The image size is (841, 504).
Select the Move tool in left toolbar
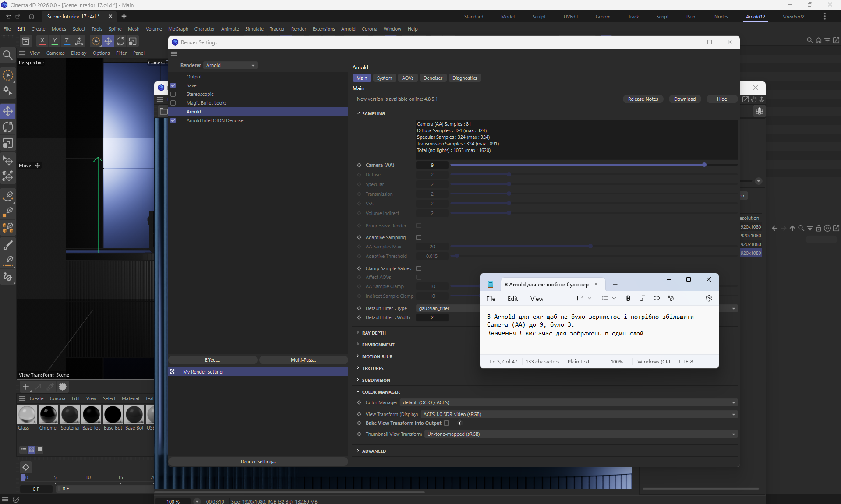click(x=8, y=111)
